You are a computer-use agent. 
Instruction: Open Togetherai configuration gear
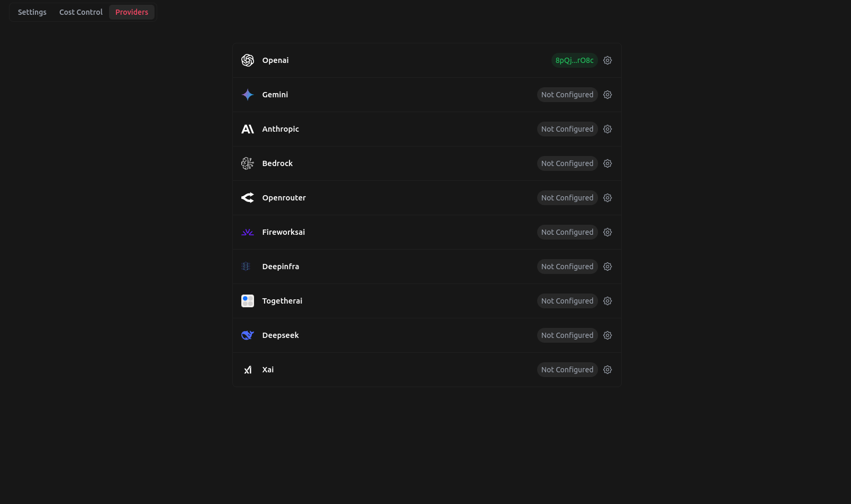[608, 301]
